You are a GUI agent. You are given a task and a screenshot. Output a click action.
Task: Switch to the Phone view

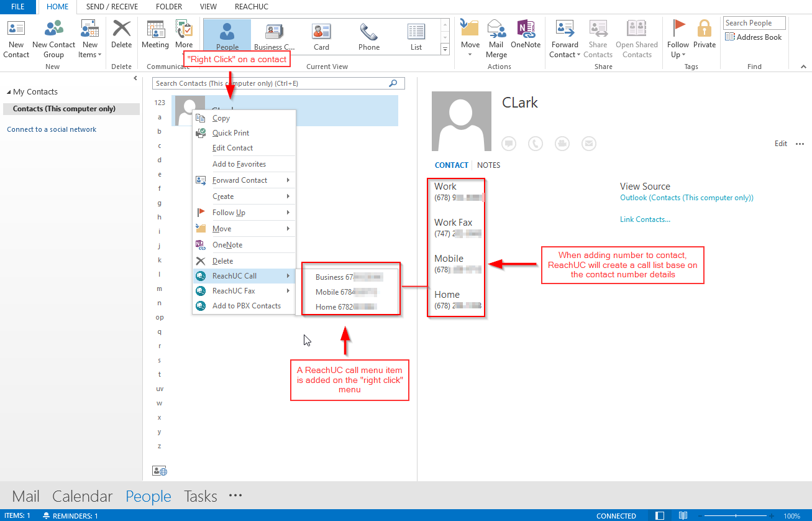369,36
